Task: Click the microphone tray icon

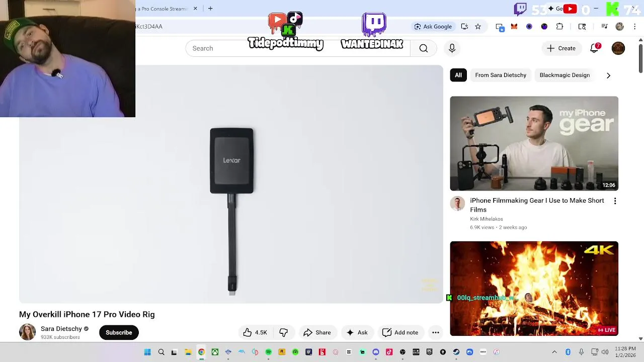Action: click(x=581, y=352)
